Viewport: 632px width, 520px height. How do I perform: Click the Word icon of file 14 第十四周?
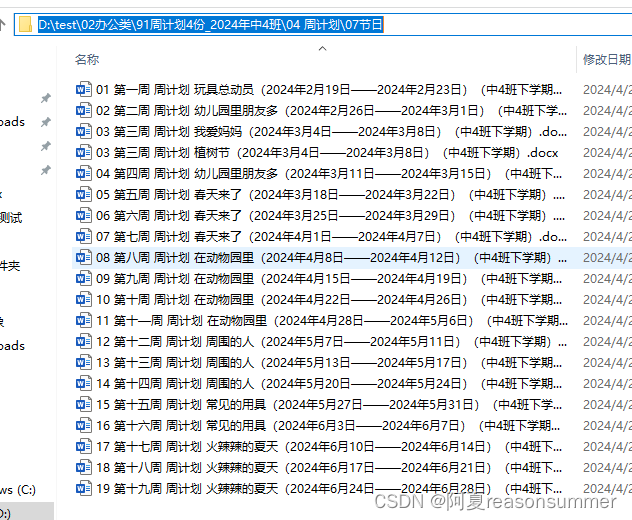click(83, 383)
